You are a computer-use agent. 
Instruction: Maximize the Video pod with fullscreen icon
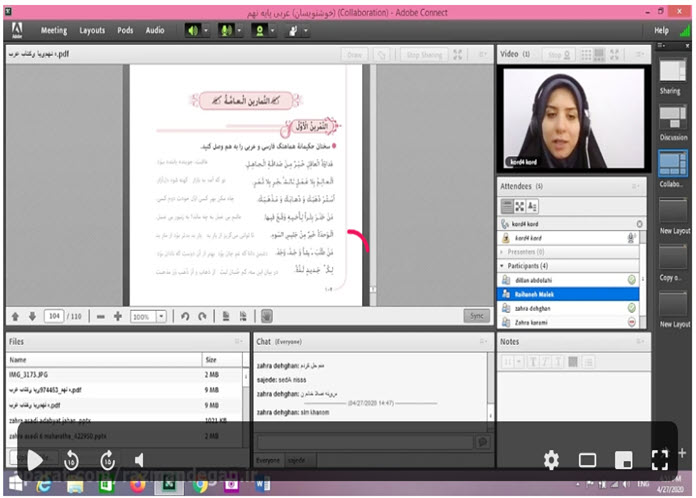(x=614, y=55)
